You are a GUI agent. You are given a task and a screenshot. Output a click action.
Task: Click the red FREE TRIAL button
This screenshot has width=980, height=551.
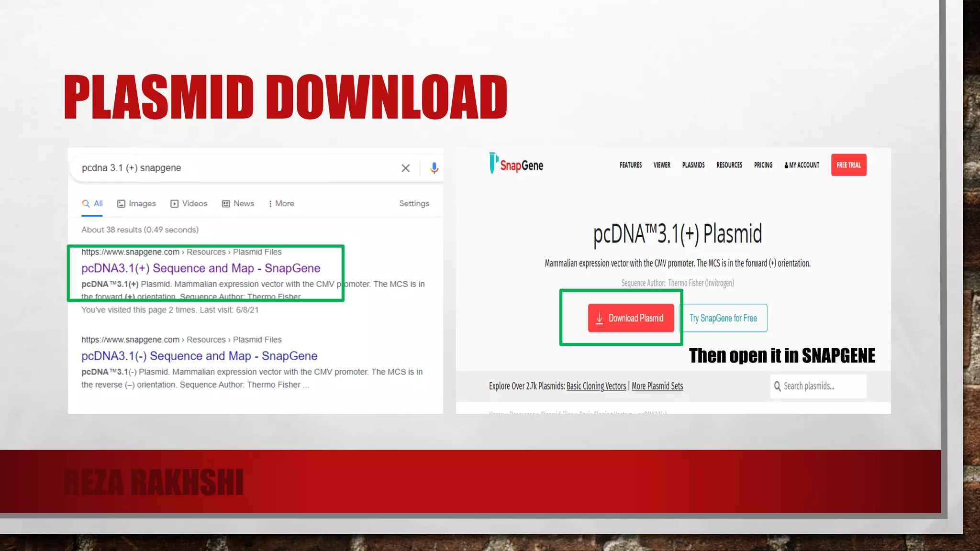point(848,165)
